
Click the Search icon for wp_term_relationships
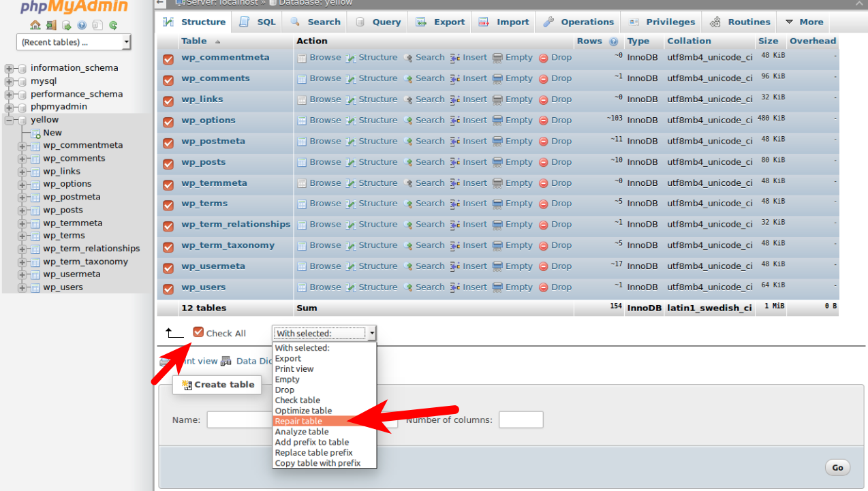408,225
